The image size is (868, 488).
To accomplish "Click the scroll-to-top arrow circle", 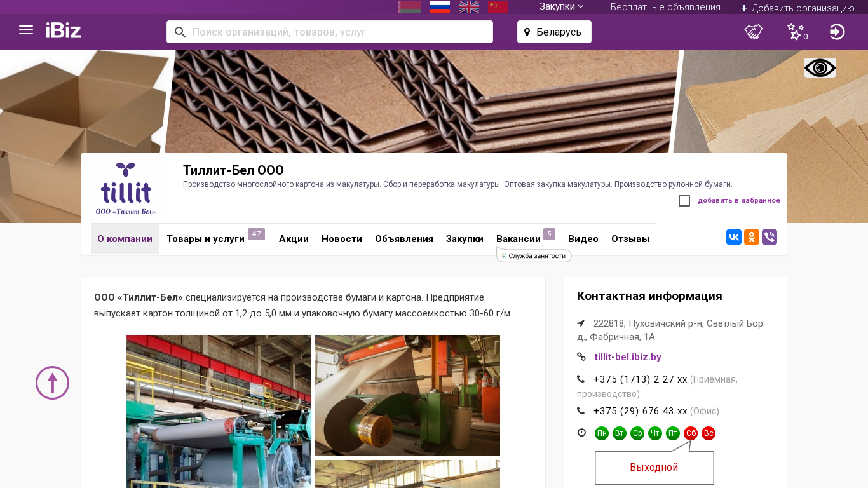I will (52, 383).
